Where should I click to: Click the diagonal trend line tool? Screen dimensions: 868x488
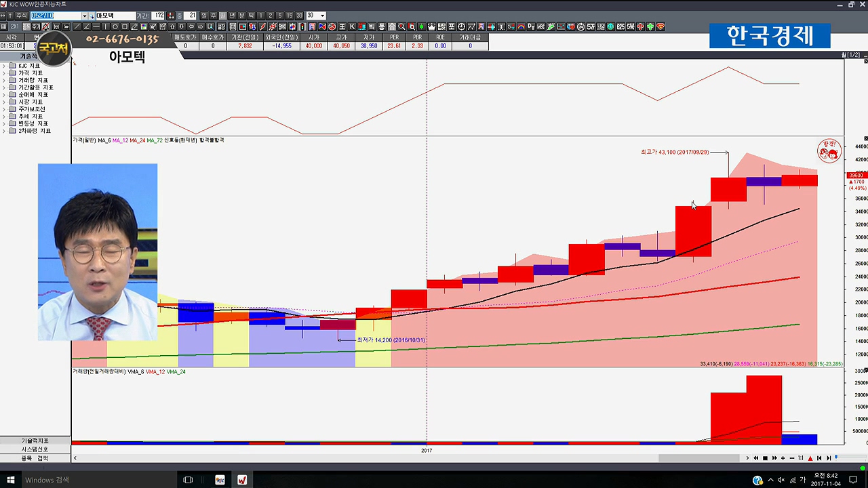[x=77, y=27]
